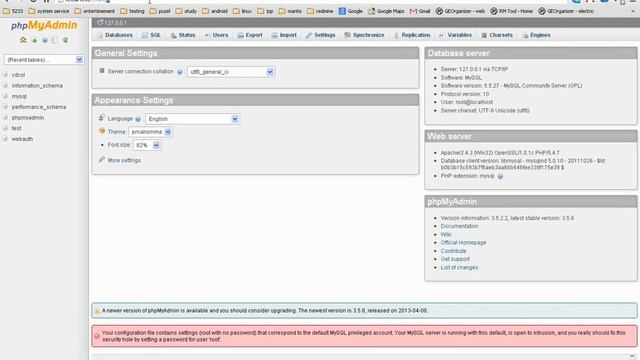Open the 'system service' bookmark folder
The image size is (640, 360).
49,11
